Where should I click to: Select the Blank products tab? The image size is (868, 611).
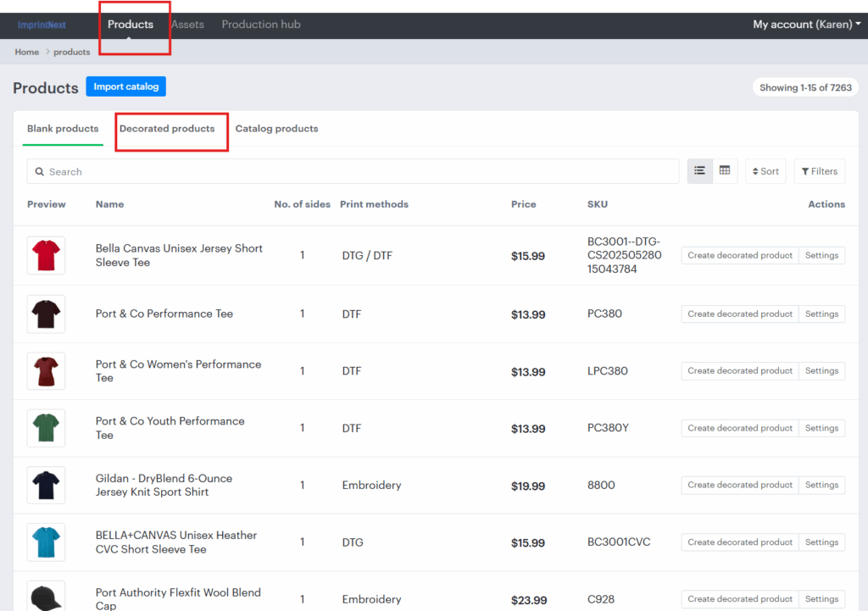[63, 129]
